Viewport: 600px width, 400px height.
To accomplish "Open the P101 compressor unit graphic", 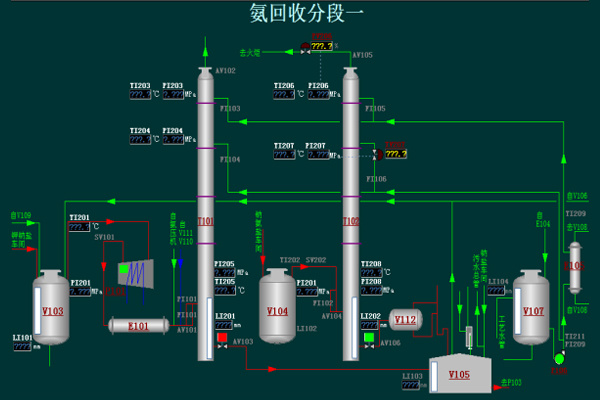I will coord(136,274).
